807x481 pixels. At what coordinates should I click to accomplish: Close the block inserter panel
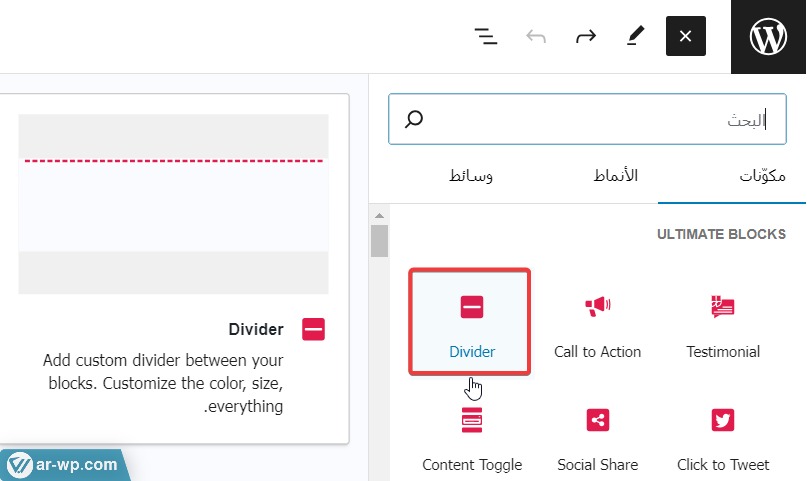pyautogui.click(x=685, y=37)
